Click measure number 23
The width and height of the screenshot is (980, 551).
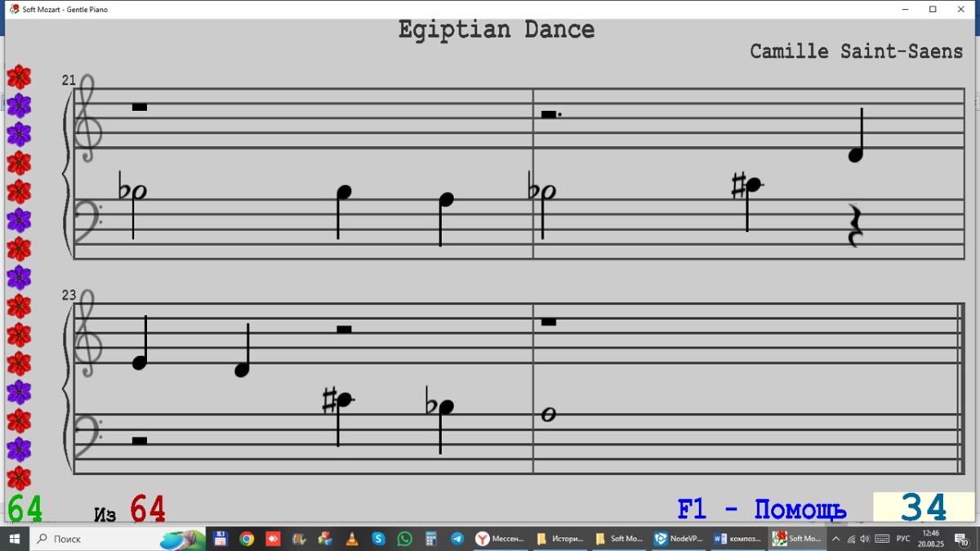tap(69, 295)
